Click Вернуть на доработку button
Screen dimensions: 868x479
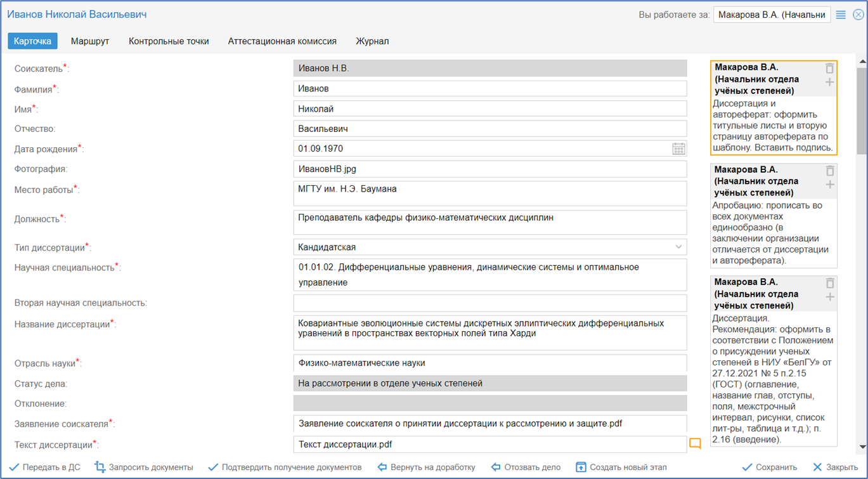[426, 467]
